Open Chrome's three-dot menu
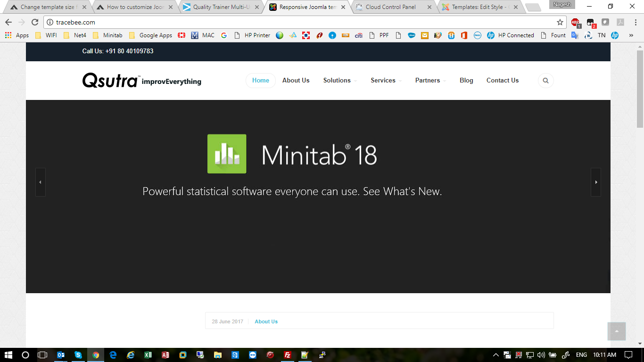Image resolution: width=644 pixels, height=362 pixels. pyautogui.click(x=635, y=22)
